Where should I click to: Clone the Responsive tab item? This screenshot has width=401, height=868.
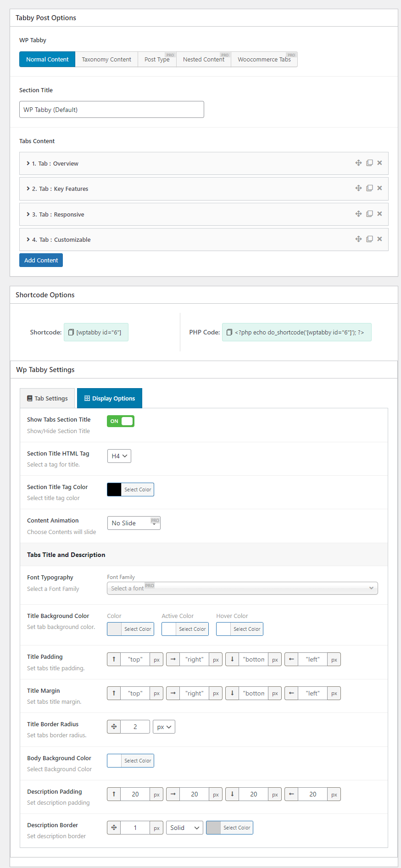369,214
